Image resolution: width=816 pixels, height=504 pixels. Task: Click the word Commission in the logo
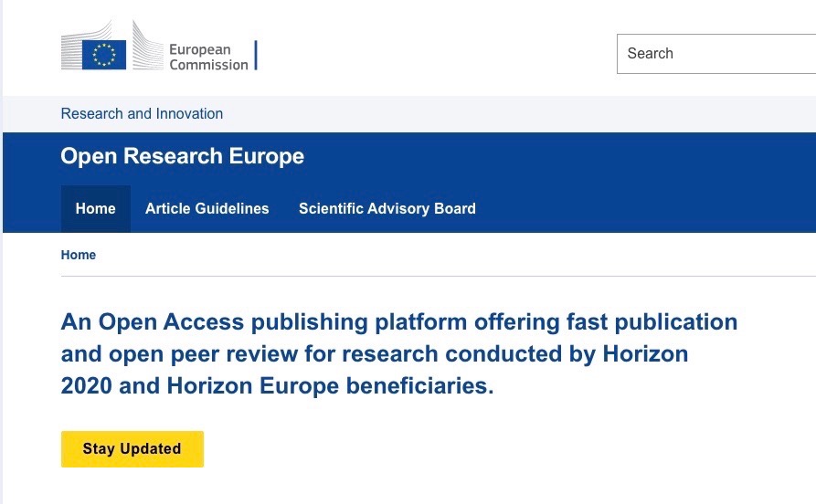click(208, 65)
